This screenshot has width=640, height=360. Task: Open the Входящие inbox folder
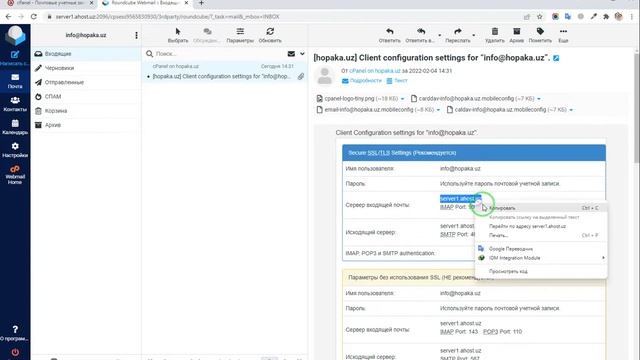click(x=86, y=53)
